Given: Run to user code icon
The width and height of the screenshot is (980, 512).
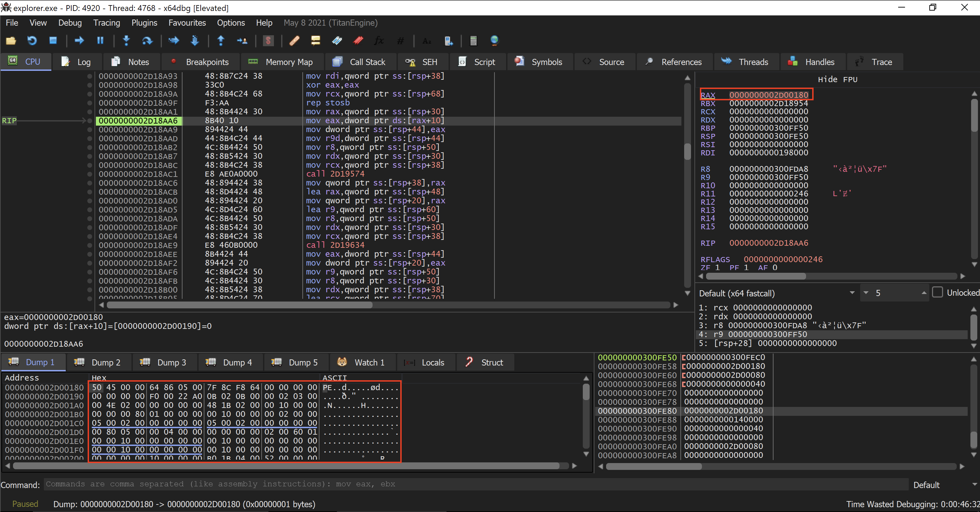Looking at the screenshot, I should point(242,41).
